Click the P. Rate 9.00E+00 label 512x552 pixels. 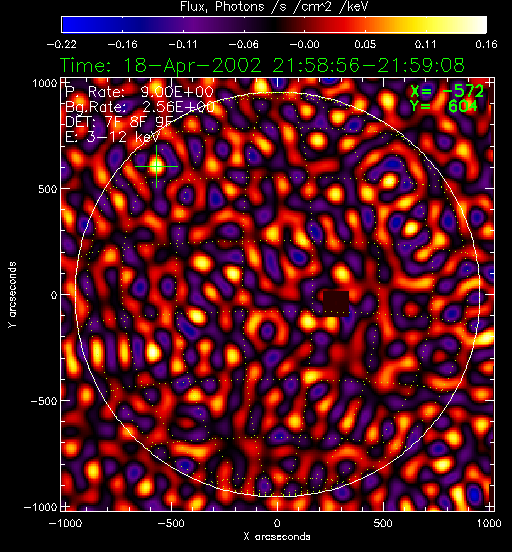click(139, 92)
